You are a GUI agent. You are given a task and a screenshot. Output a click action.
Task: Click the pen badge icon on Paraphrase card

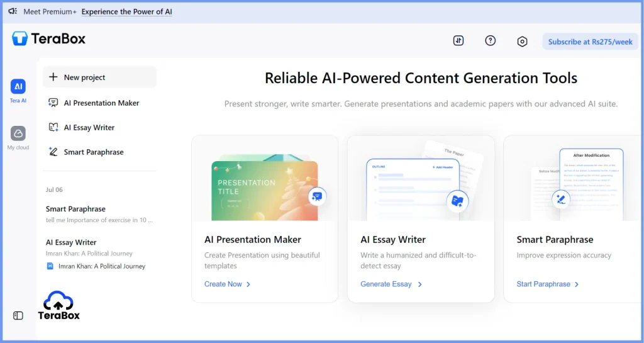click(x=561, y=200)
